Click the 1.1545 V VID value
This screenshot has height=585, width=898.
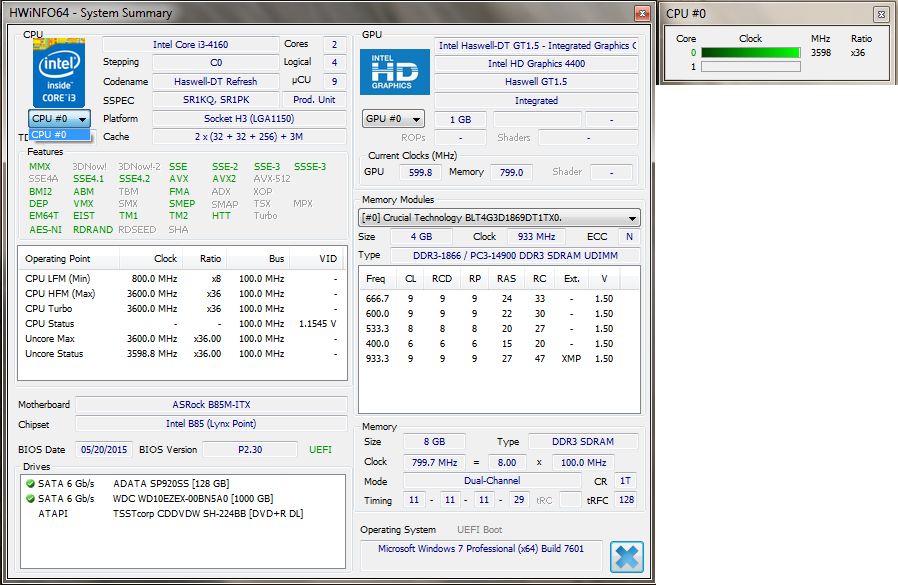(317, 324)
